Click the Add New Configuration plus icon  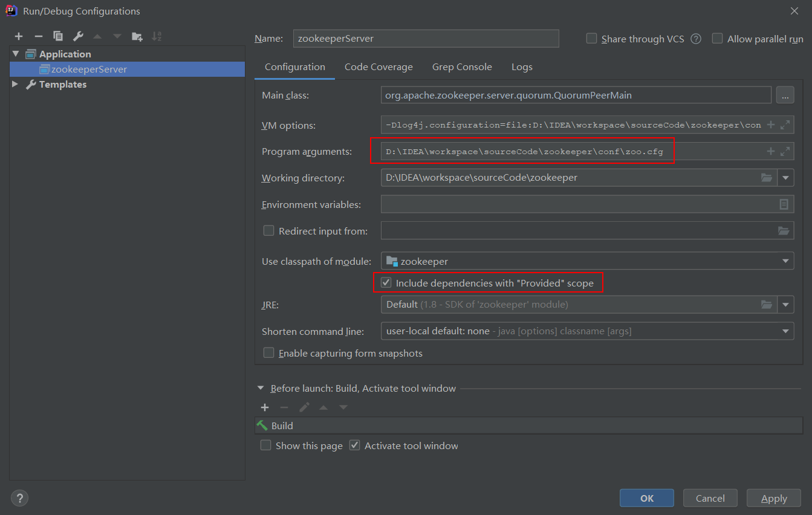[x=19, y=36]
